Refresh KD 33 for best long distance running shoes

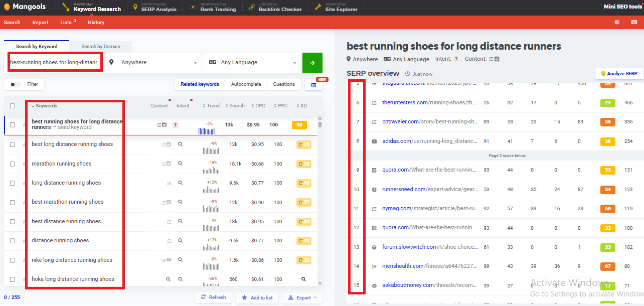(x=304, y=144)
